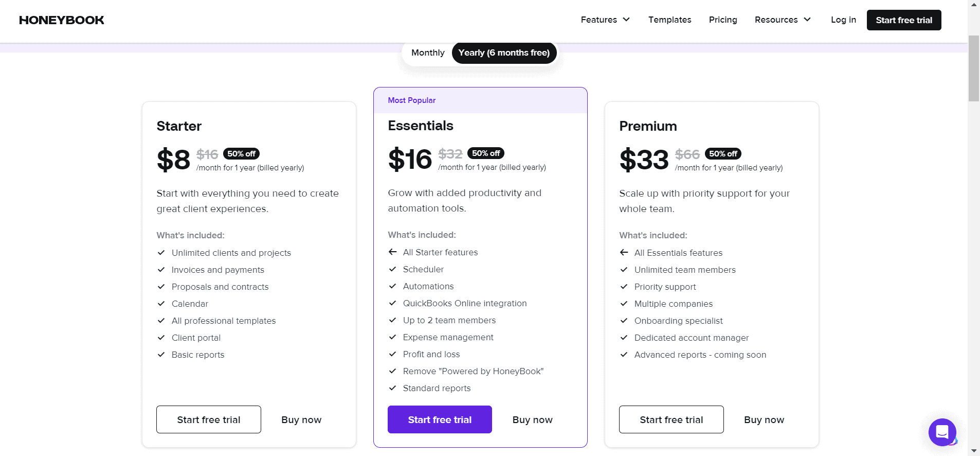
Task: Click the scroll-down arrow on the scrollbar
Action: (x=974, y=451)
